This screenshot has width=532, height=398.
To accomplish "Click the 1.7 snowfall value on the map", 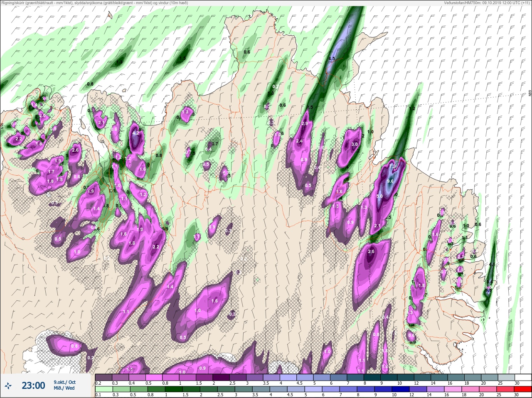I will (x=51, y=172).
